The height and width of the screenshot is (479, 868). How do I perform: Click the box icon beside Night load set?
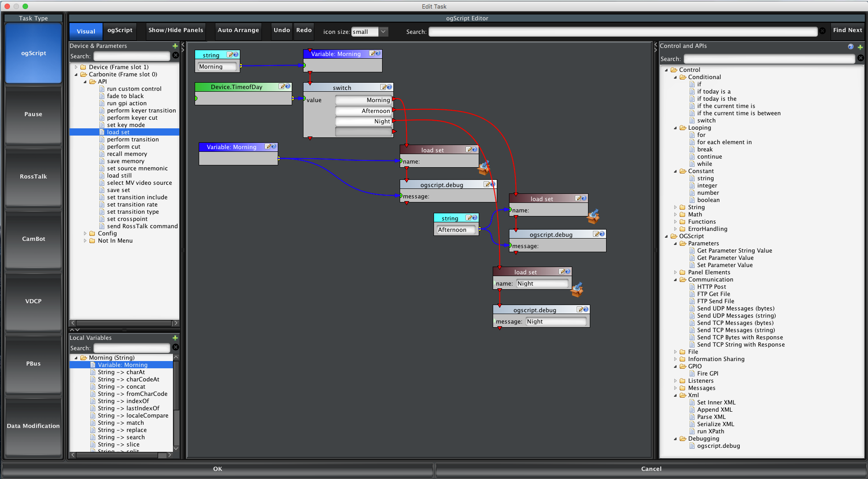click(x=577, y=290)
